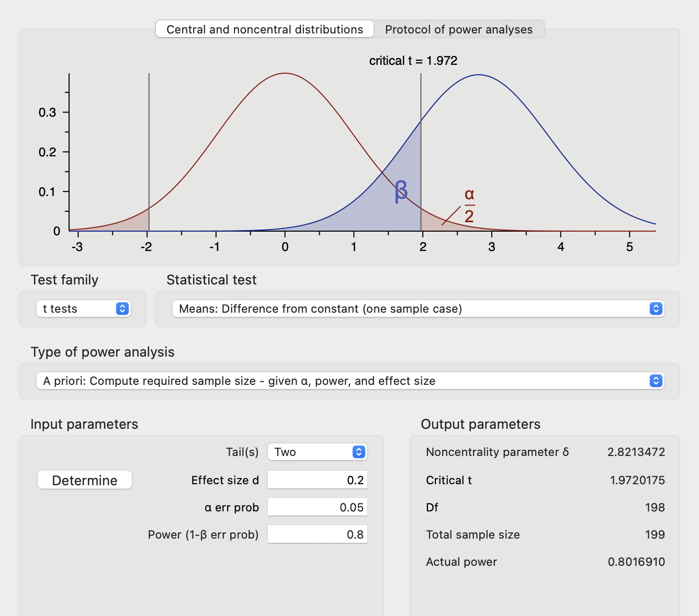Open the Test family dropdown
Screen dimensions: 699x616
click(84, 309)
